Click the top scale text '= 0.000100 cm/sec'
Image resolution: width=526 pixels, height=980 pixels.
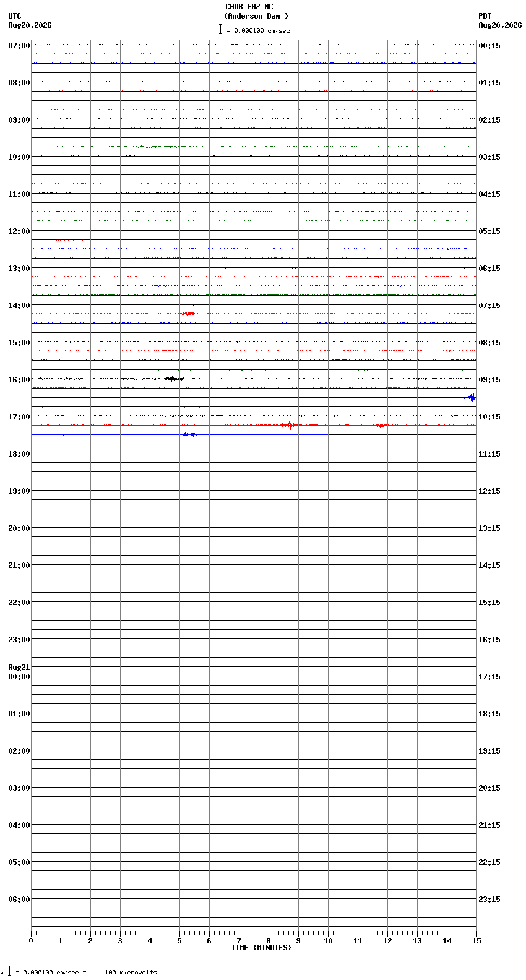coord(258,30)
